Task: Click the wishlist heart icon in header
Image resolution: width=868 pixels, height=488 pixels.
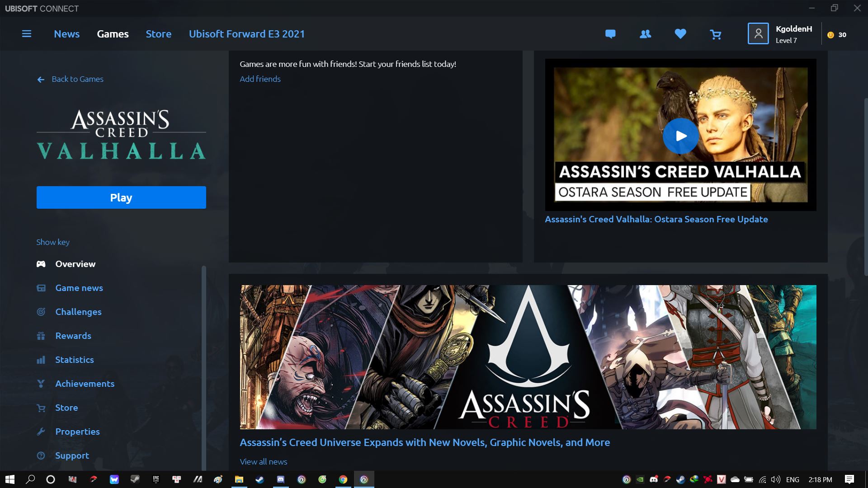Action: tap(679, 34)
